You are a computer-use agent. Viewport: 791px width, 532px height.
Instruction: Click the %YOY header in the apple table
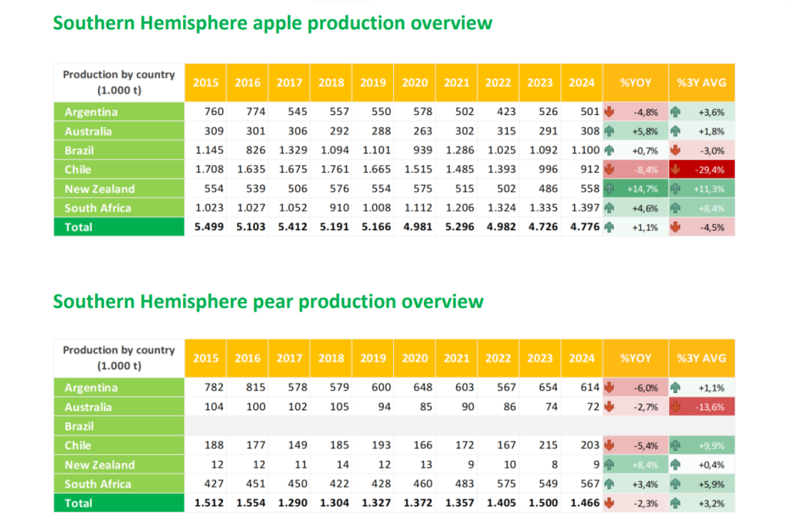(x=635, y=83)
